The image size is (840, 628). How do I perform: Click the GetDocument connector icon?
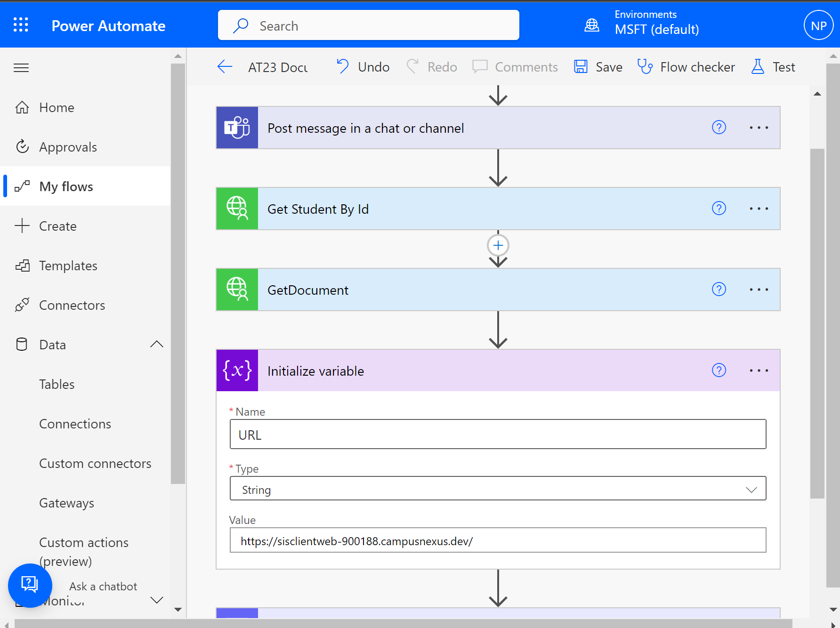coord(237,290)
